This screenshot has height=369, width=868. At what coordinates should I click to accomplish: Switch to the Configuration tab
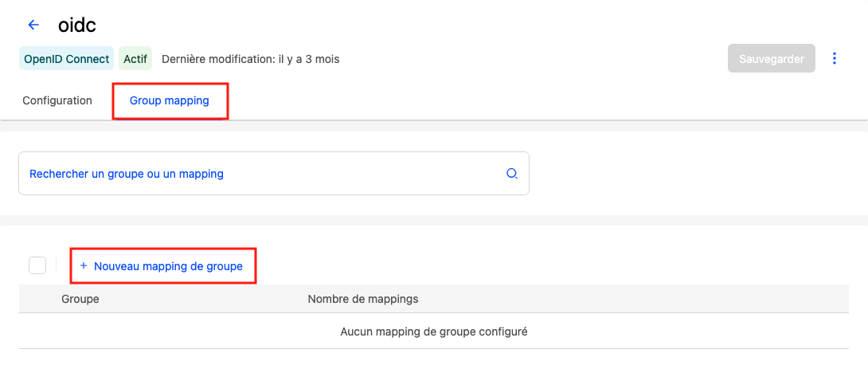(x=57, y=101)
